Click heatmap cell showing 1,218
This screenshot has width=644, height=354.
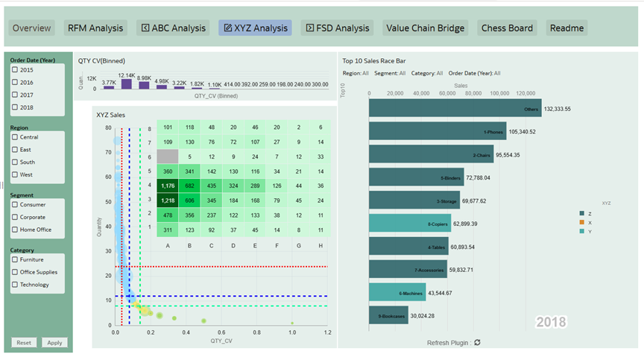pyautogui.click(x=168, y=200)
